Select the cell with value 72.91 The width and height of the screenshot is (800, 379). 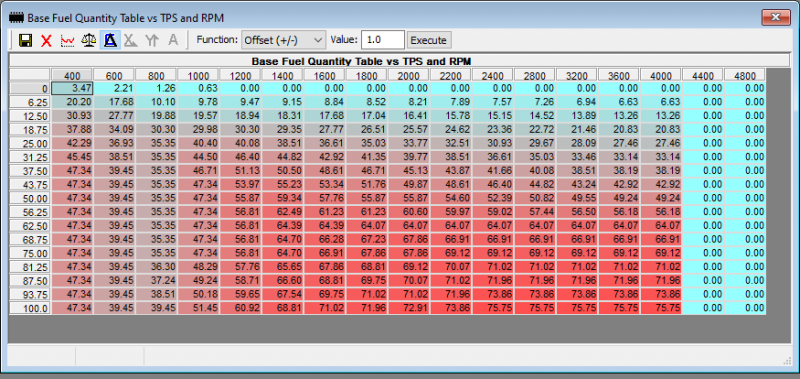tap(408, 308)
